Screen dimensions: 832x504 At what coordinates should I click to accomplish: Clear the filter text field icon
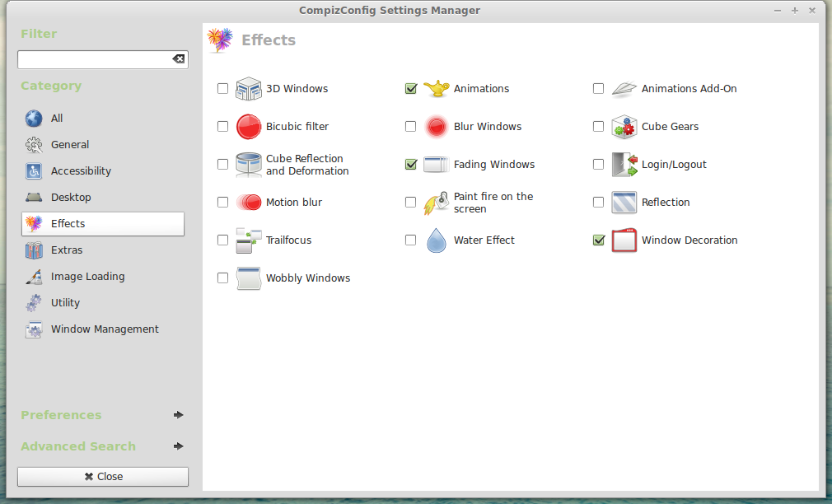[178, 59]
